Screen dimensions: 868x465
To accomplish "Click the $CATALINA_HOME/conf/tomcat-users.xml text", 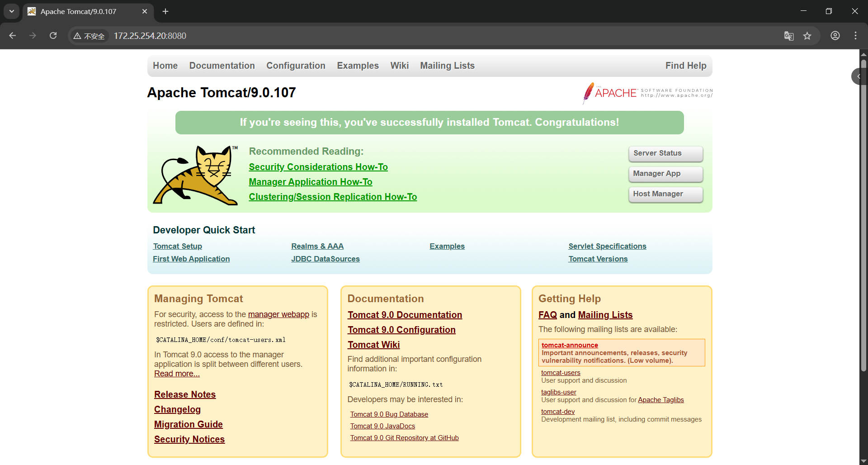I will [221, 340].
